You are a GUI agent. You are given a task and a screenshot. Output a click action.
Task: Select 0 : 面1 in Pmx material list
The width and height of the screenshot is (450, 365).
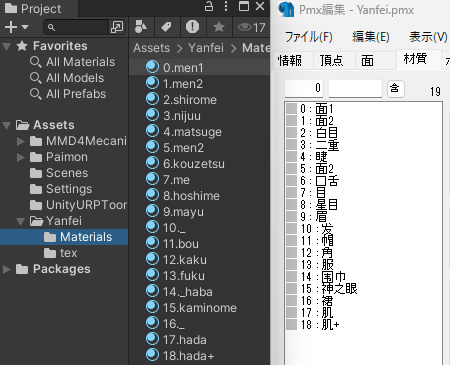363,109
